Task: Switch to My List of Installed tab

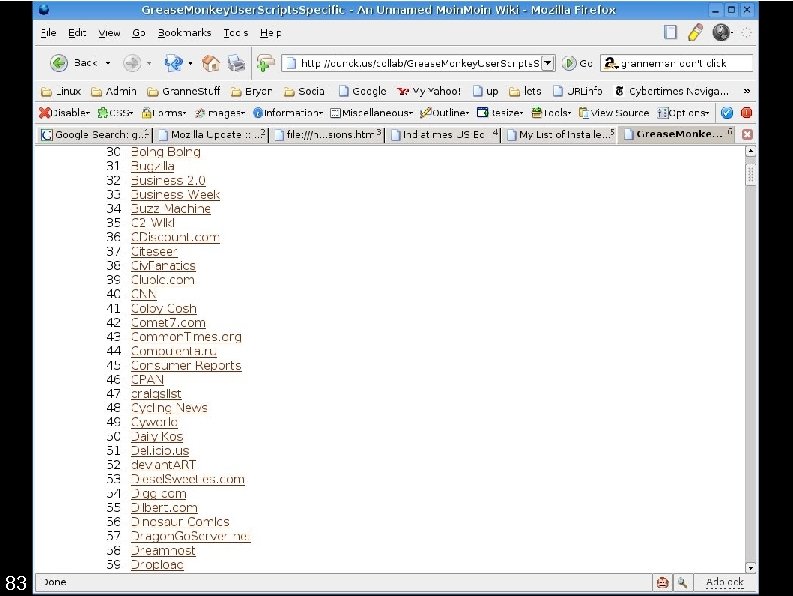Action: (560, 135)
